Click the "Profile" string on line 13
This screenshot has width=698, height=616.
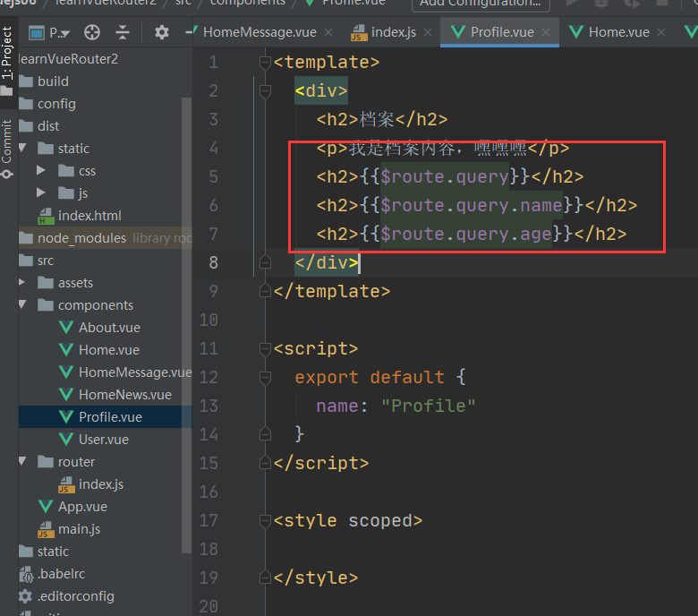click(429, 406)
